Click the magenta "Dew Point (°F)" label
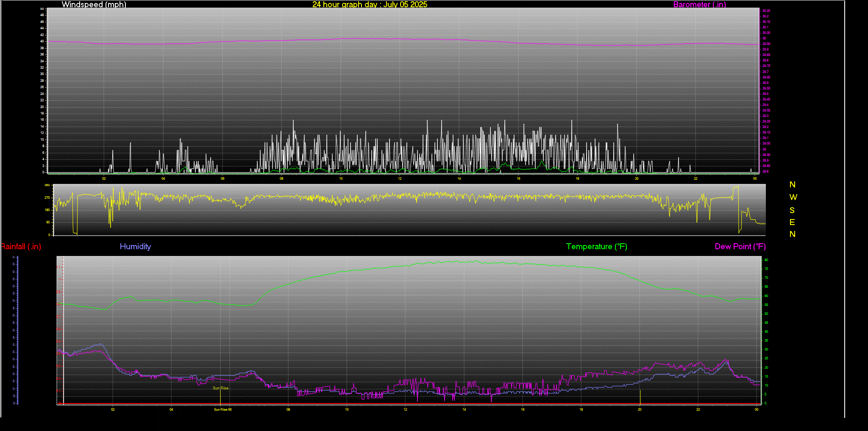Screen dimensions: 868x431 (x=740, y=247)
